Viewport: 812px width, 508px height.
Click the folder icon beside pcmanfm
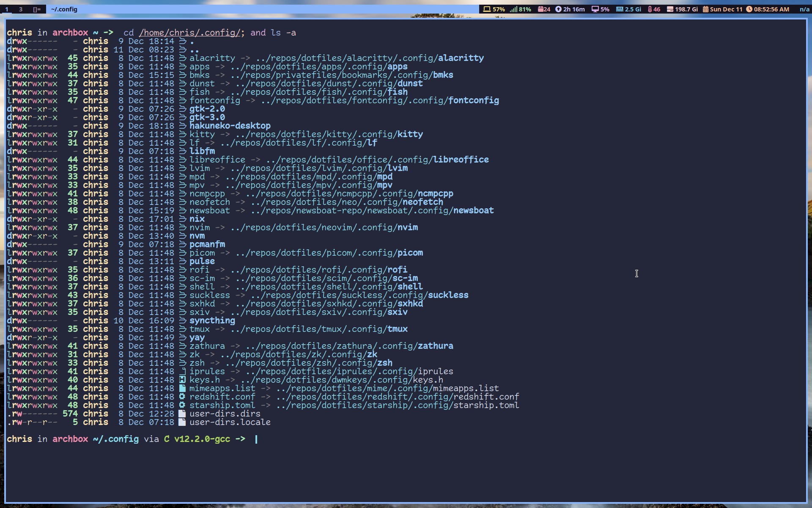pos(183,244)
